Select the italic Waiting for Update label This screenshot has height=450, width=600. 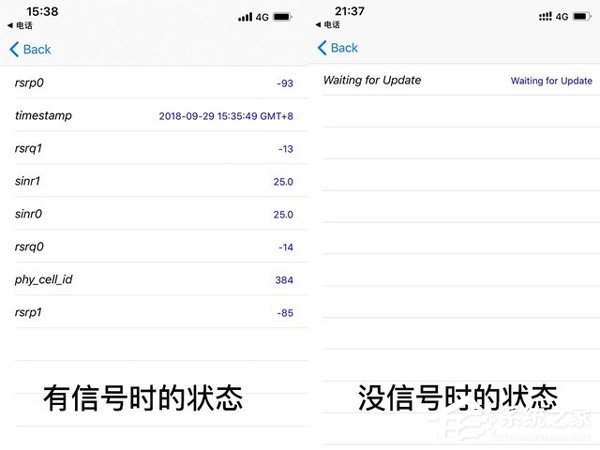[372, 80]
